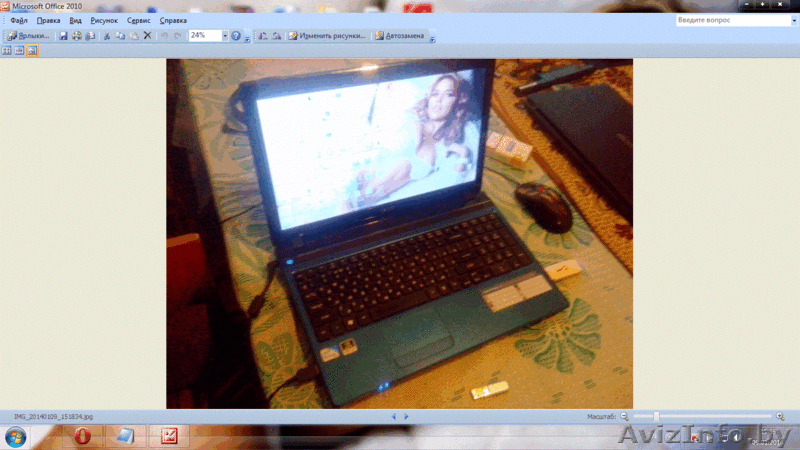Save the picture with the floppy disk icon
This screenshot has height=450, width=800.
(63, 36)
